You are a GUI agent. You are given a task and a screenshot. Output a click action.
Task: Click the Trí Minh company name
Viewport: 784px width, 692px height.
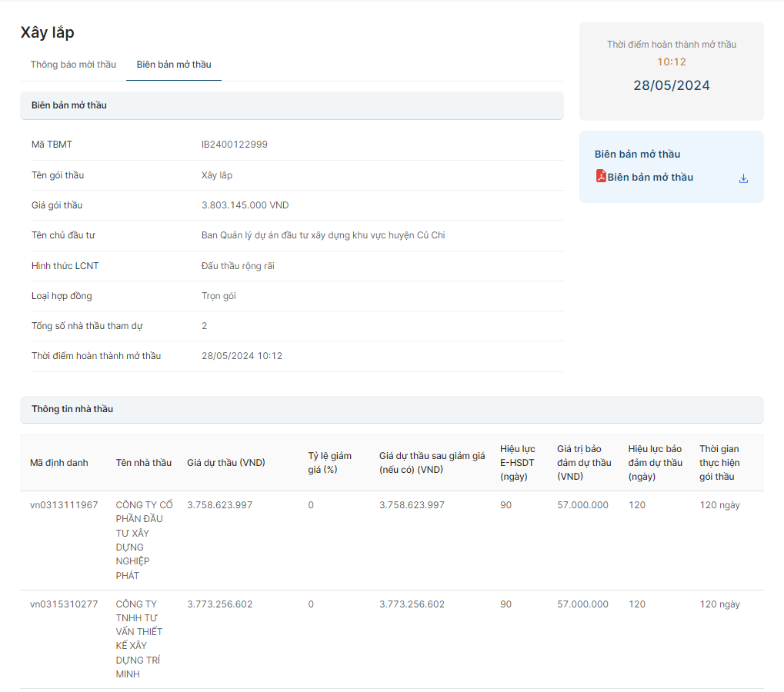(139, 639)
